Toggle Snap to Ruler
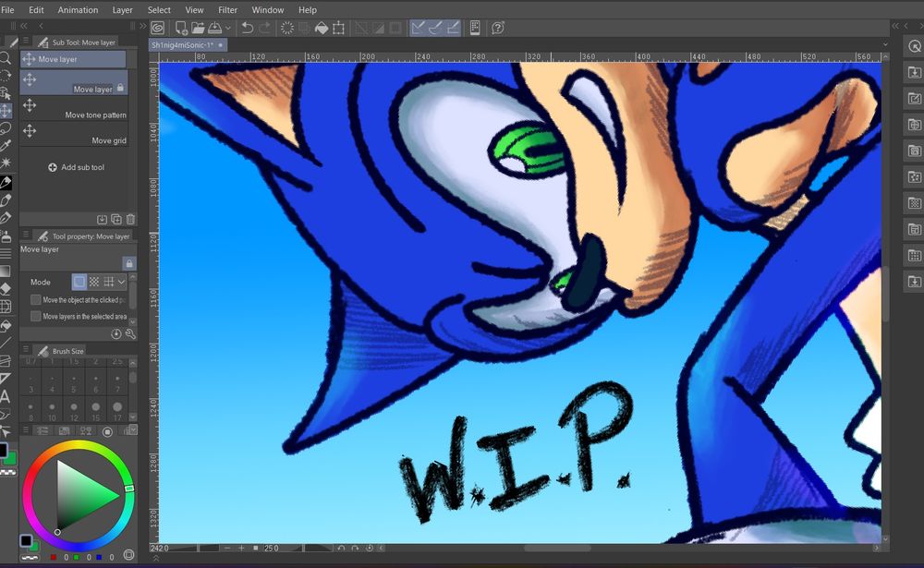This screenshot has height=568, width=924. (418, 28)
